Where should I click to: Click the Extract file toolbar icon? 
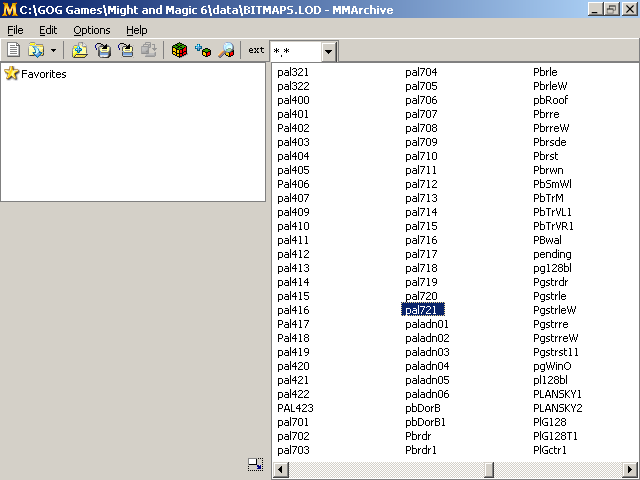point(102,50)
